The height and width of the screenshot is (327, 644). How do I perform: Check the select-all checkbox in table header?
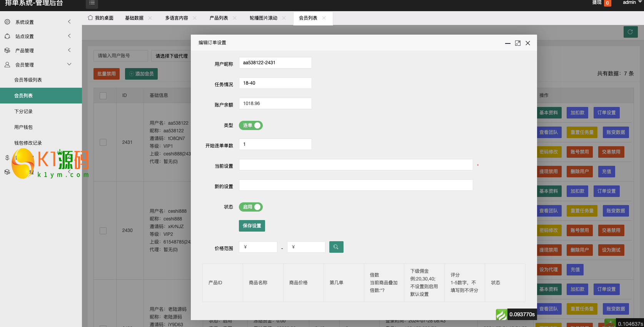pos(103,95)
